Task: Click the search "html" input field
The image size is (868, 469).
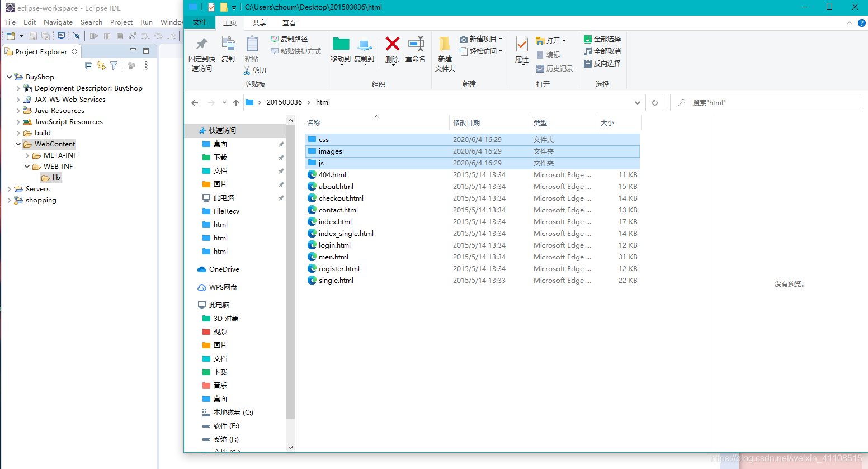Action: point(765,103)
